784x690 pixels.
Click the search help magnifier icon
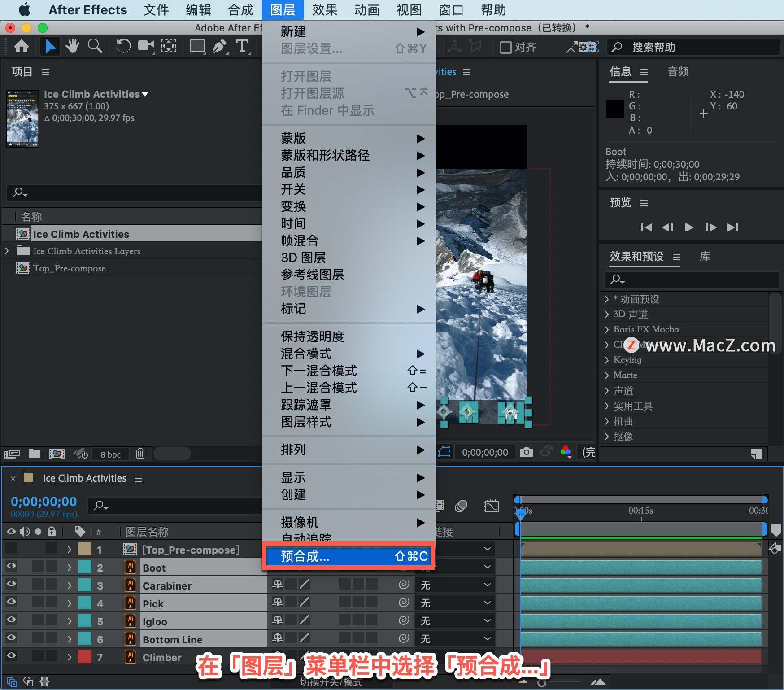pyautogui.click(x=617, y=47)
